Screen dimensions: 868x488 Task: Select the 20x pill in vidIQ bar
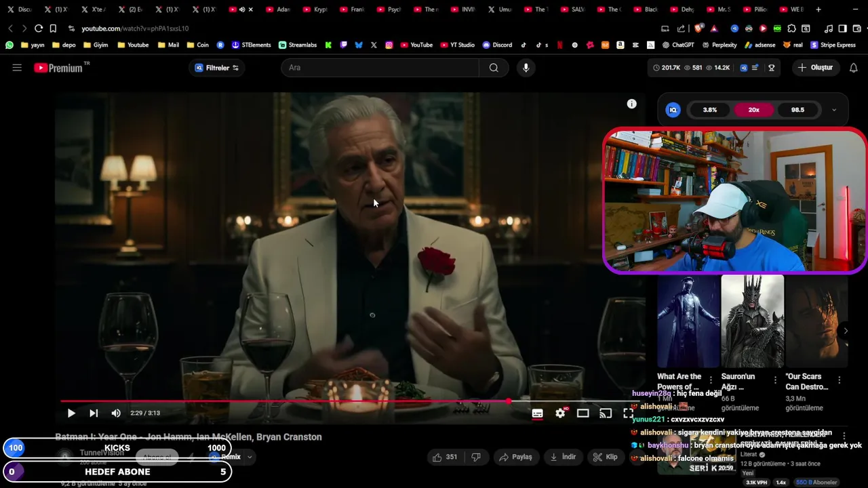pyautogui.click(x=753, y=110)
